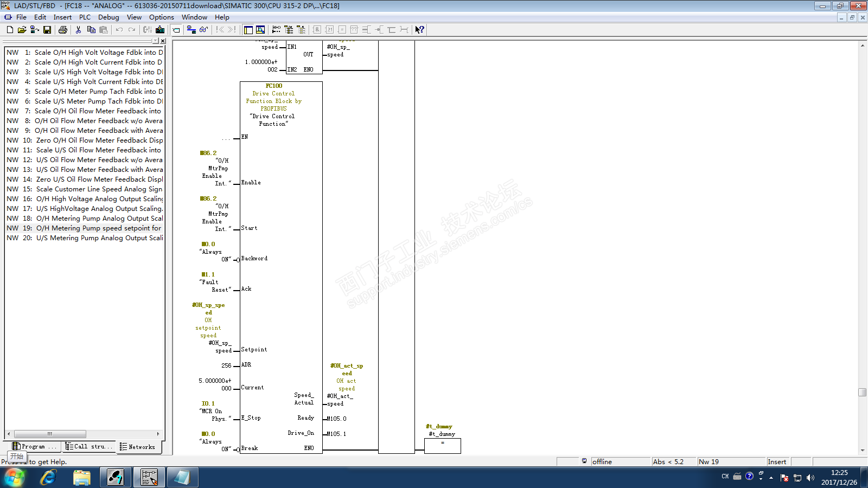The width and height of the screenshot is (868, 488).
Task: Select NW 20 U/S Metering Pump Analog Output
Action: [85, 238]
